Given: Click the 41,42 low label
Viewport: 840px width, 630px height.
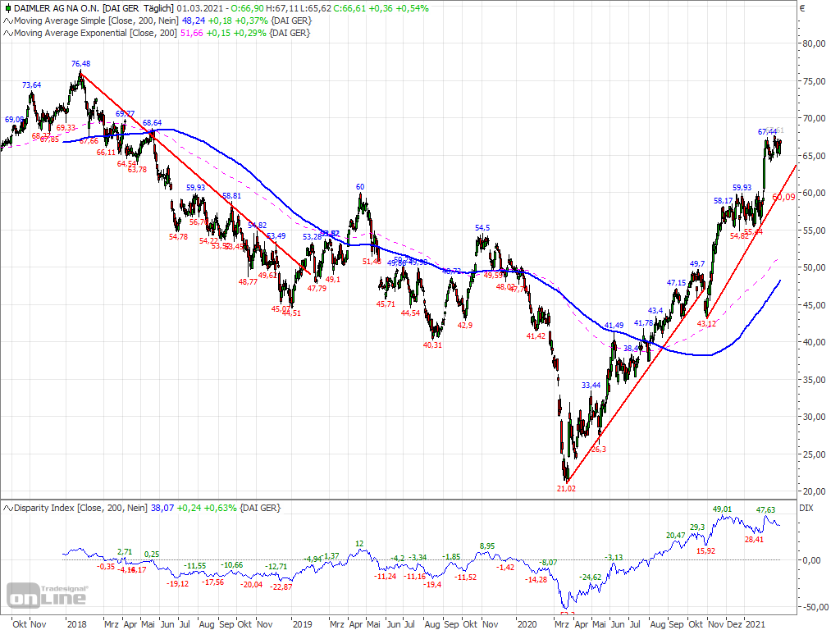Looking at the screenshot, I should click(x=536, y=336).
